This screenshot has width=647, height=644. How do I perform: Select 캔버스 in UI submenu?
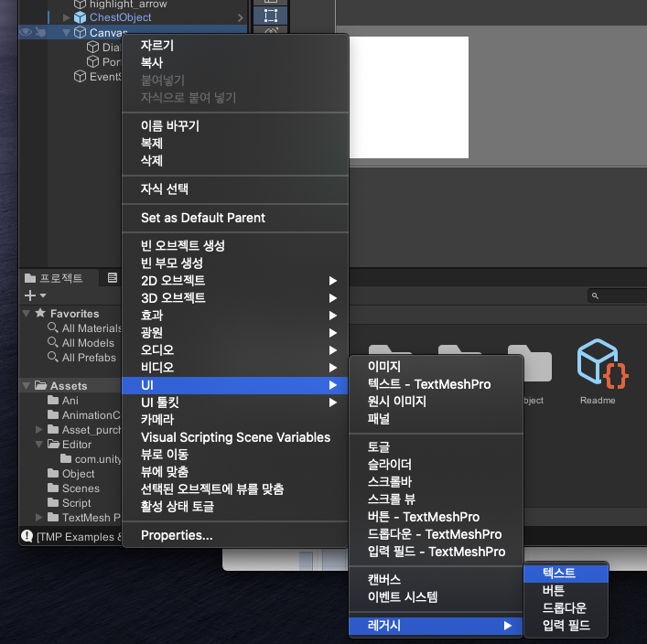437,580
